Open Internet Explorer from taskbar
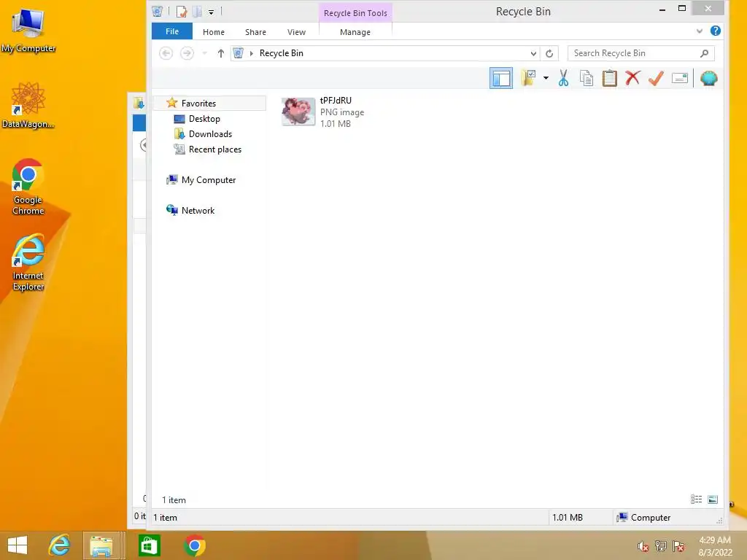 (60, 545)
